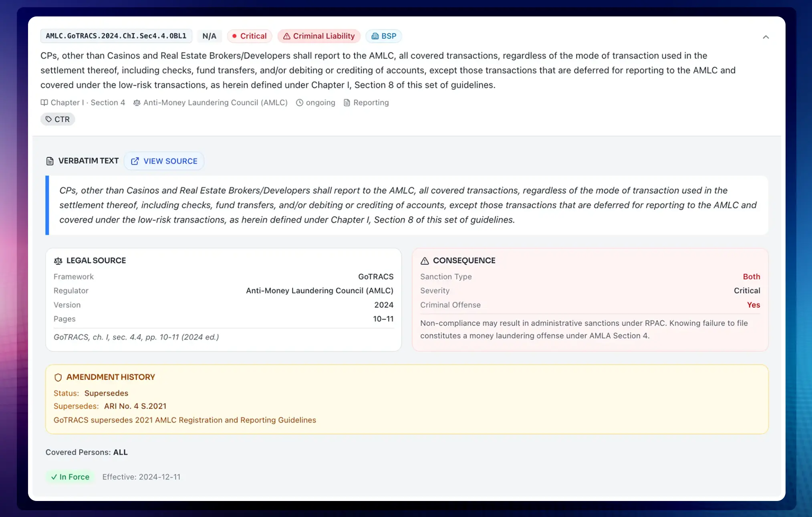The width and height of the screenshot is (812, 517).
Task: Click the AMENDMENT HISTORY heading
Action: pyautogui.click(x=111, y=377)
